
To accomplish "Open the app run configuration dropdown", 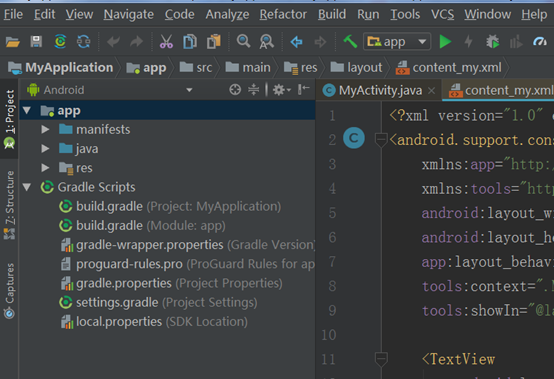I will (397, 42).
